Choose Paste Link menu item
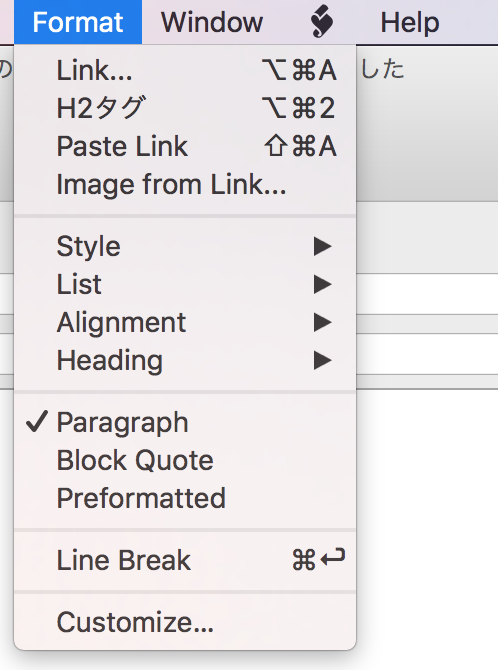This screenshot has width=498, height=670. 185,146
